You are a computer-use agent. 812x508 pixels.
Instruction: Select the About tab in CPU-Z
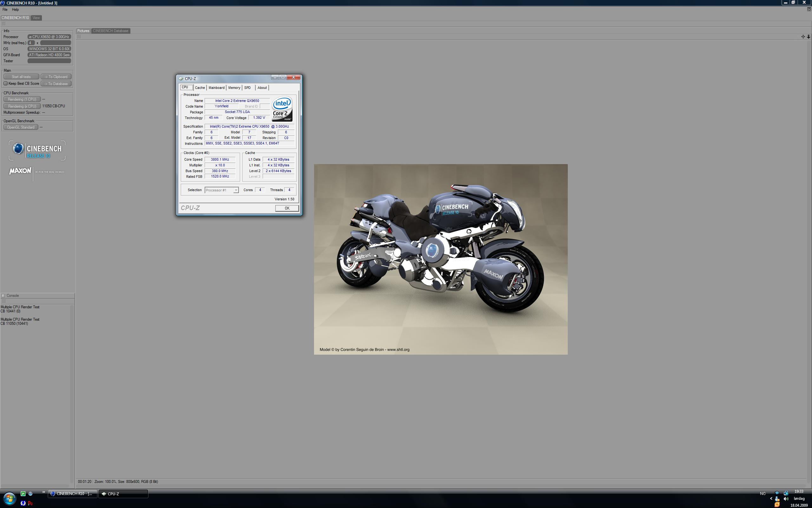pos(262,88)
